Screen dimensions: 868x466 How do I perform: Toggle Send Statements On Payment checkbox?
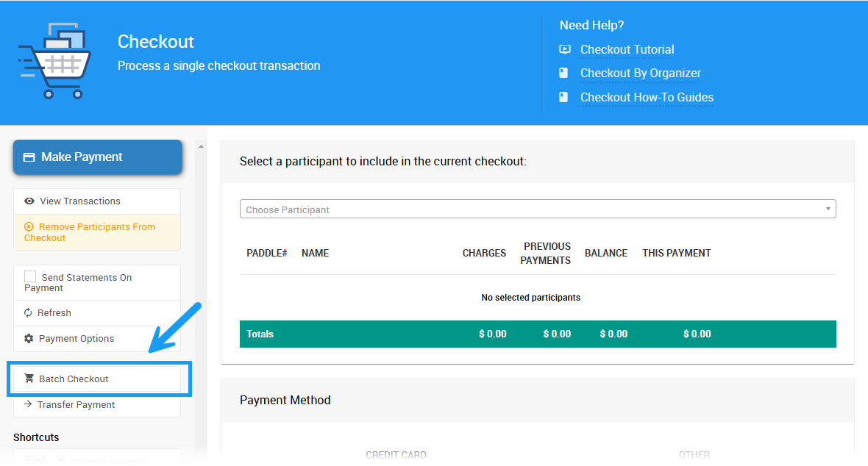(30, 276)
